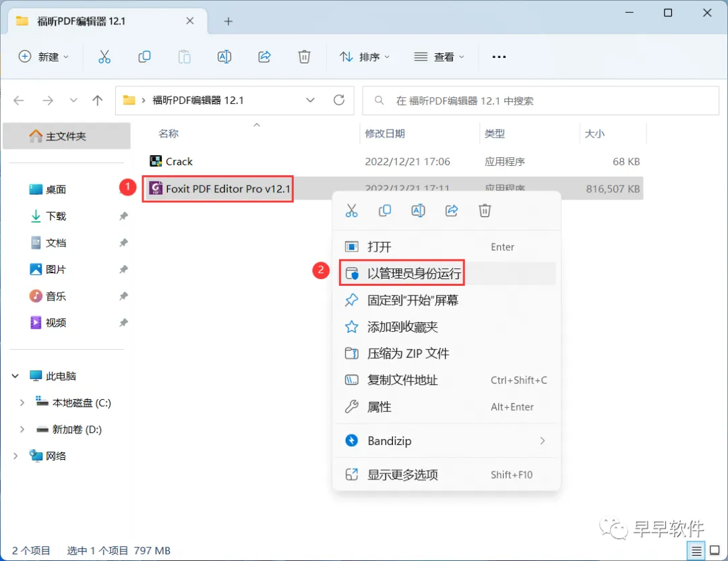Click the Cut icon in the toolbar

pos(104,57)
